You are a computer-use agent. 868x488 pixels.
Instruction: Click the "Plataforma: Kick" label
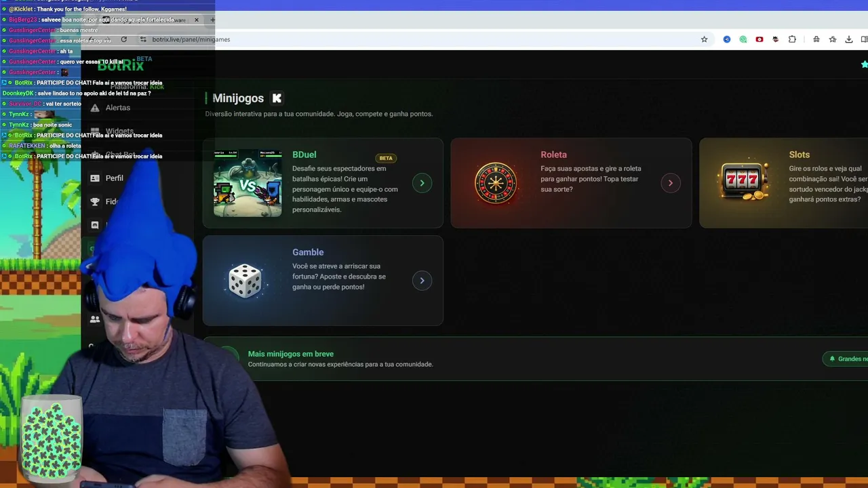coord(137,87)
